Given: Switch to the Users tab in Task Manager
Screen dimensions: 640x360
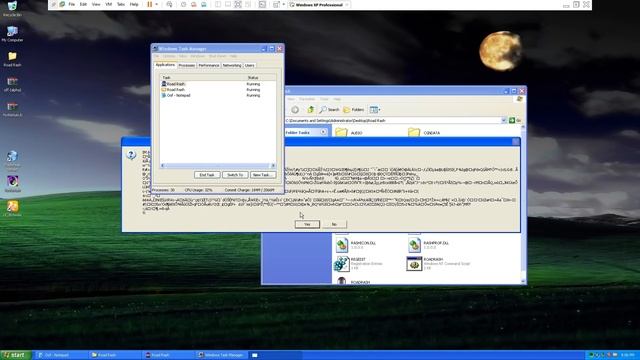Looking at the screenshot, I should 249,65.
